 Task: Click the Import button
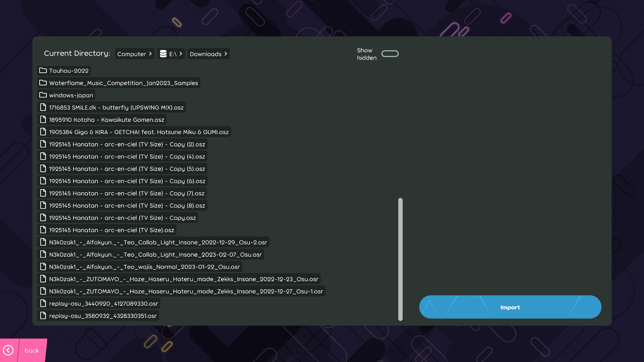click(510, 307)
